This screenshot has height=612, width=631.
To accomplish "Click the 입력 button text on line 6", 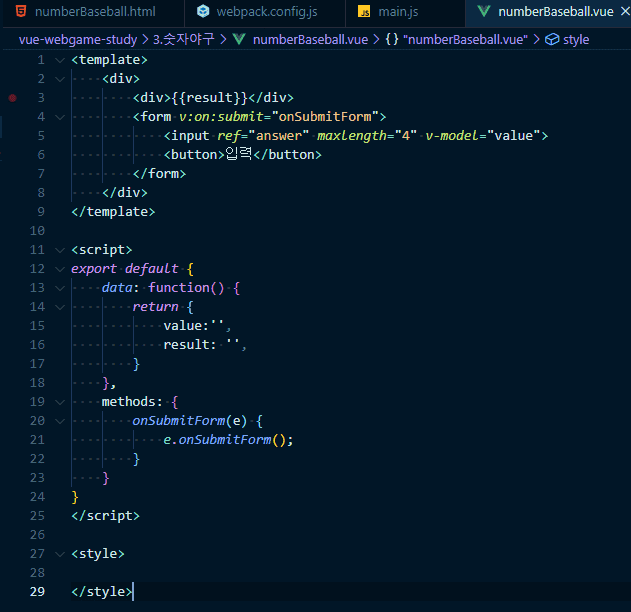I will click(239, 154).
